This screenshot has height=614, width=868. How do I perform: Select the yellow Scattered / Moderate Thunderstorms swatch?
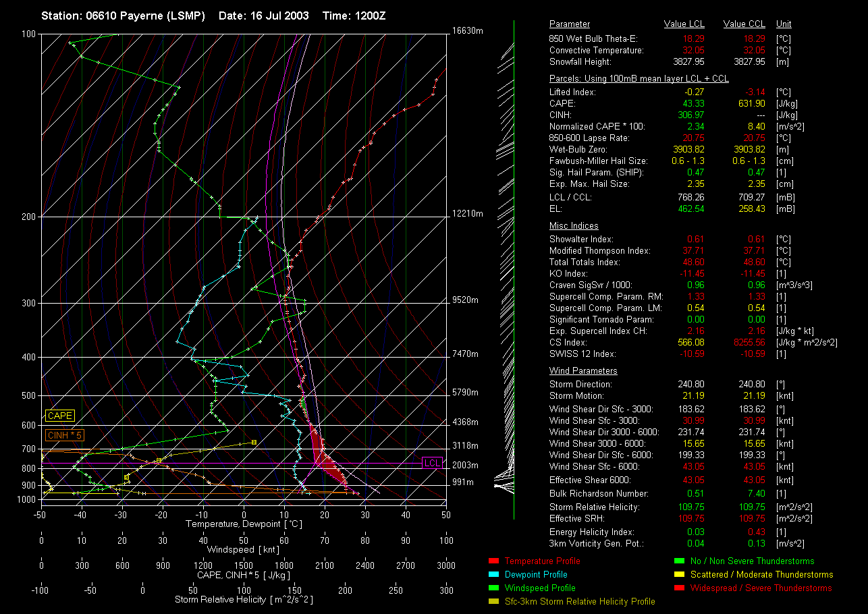pyautogui.click(x=679, y=574)
